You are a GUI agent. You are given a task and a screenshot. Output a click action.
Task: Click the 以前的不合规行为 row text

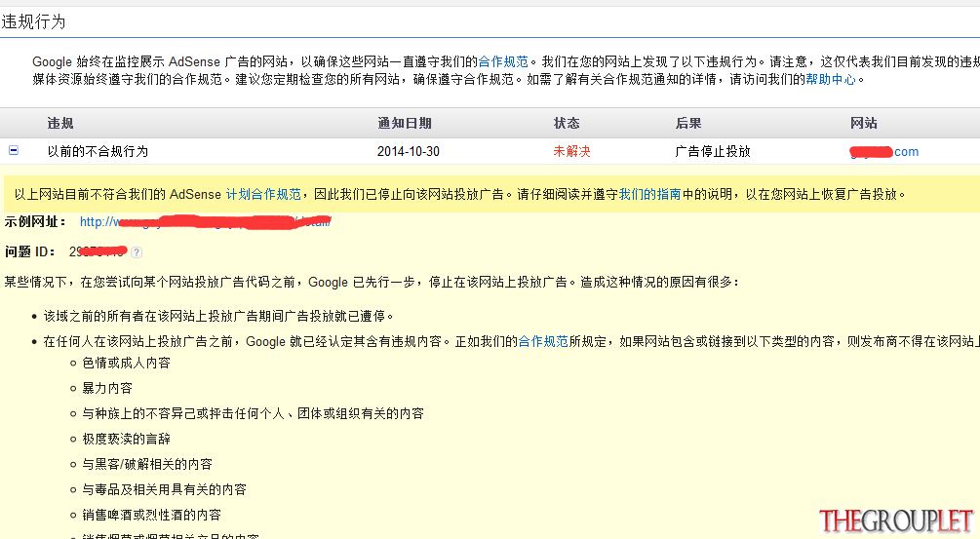98,152
